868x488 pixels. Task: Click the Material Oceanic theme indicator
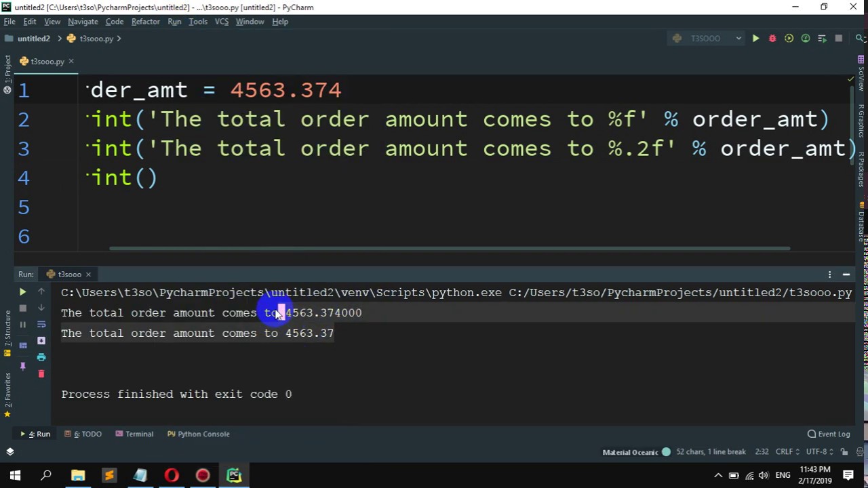point(636,452)
